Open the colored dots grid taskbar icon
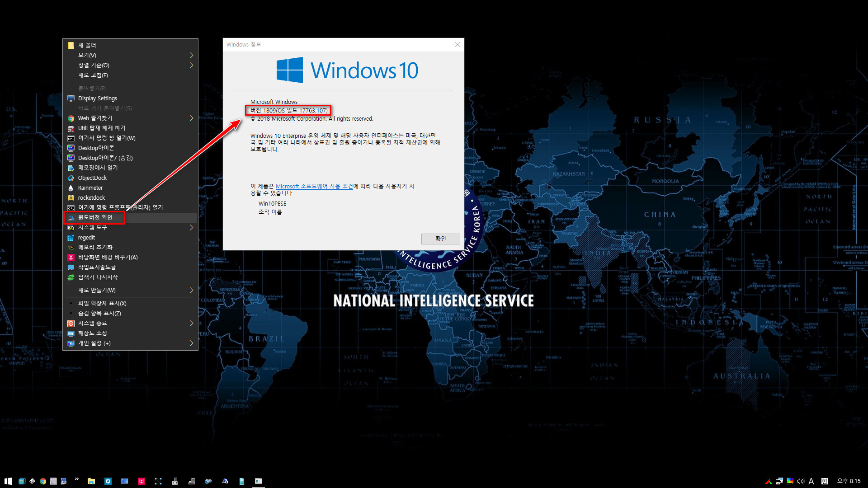This screenshot has height=488, width=868. point(53,481)
